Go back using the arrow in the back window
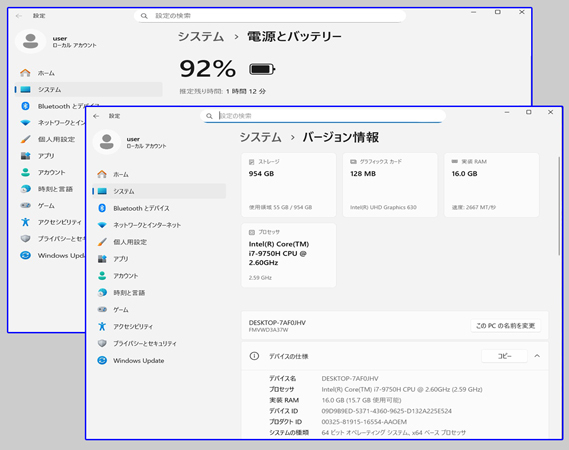The width and height of the screenshot is (569, 450). click(19, 16)
